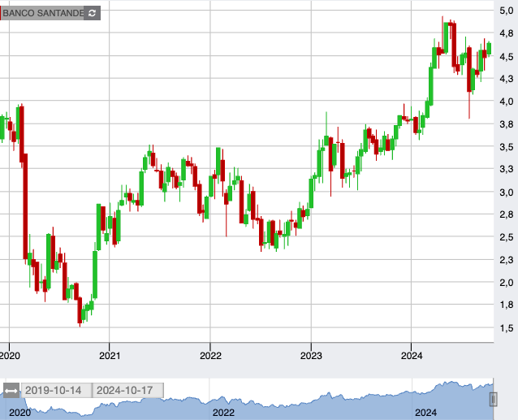
Task: Click the 2021 x-axis label
Action: [110, 356]
